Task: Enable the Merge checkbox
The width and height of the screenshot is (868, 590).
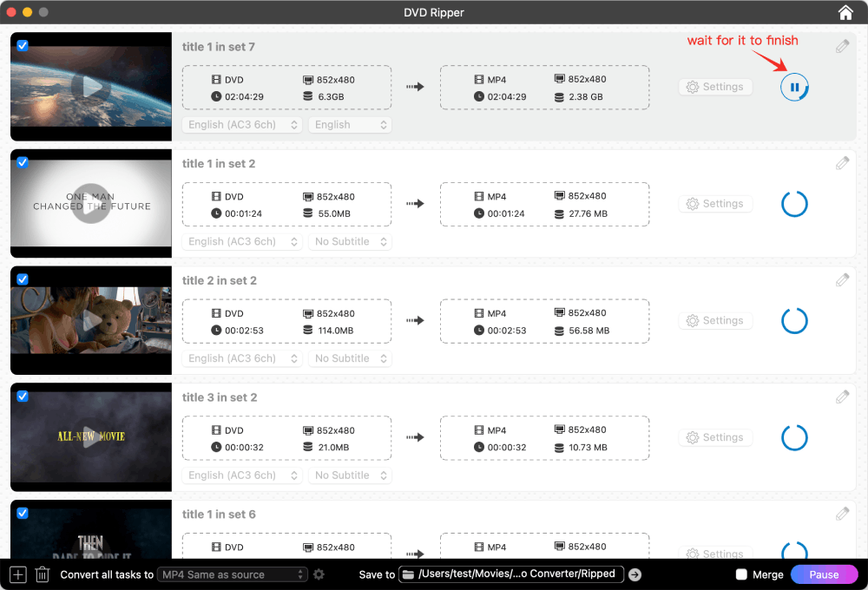Action: point(741,574)
